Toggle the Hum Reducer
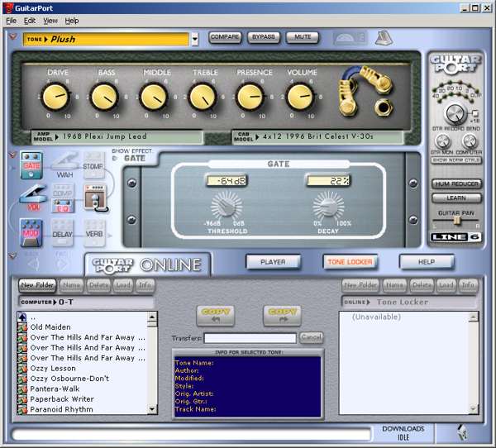 pyautogui.click(x=456, y=183)
